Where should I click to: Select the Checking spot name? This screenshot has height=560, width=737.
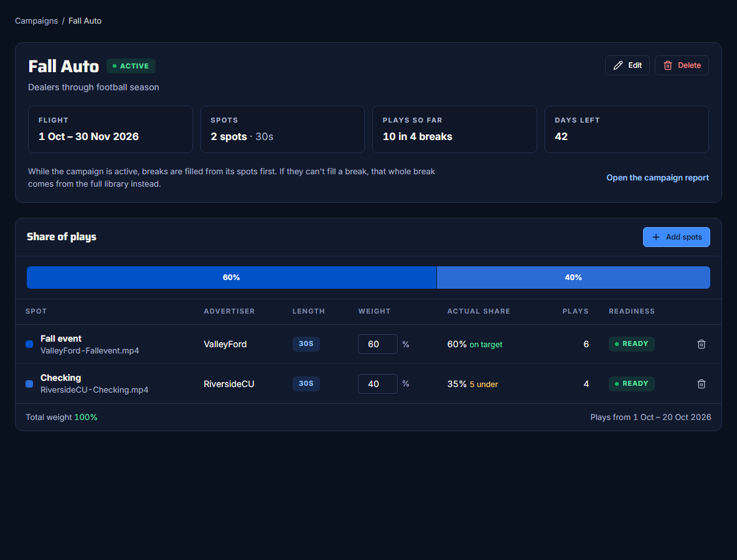pos(60,378)
